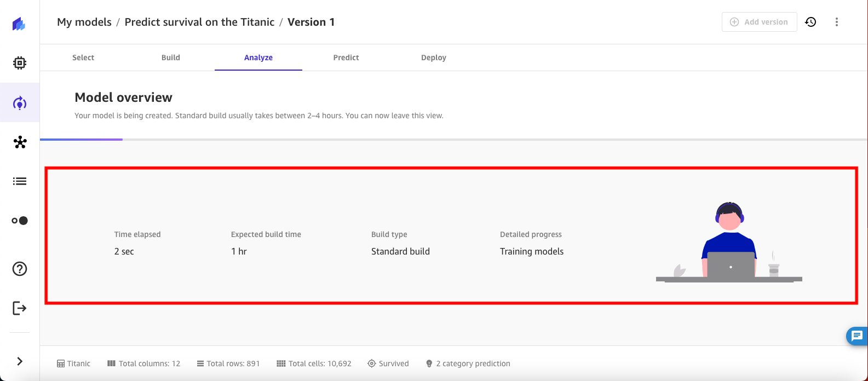The height and width of the screenshot is (381, 868).
Task: Click the Version 1 breadcrumb
Action: pyautogui.click(x=311, y=22)
